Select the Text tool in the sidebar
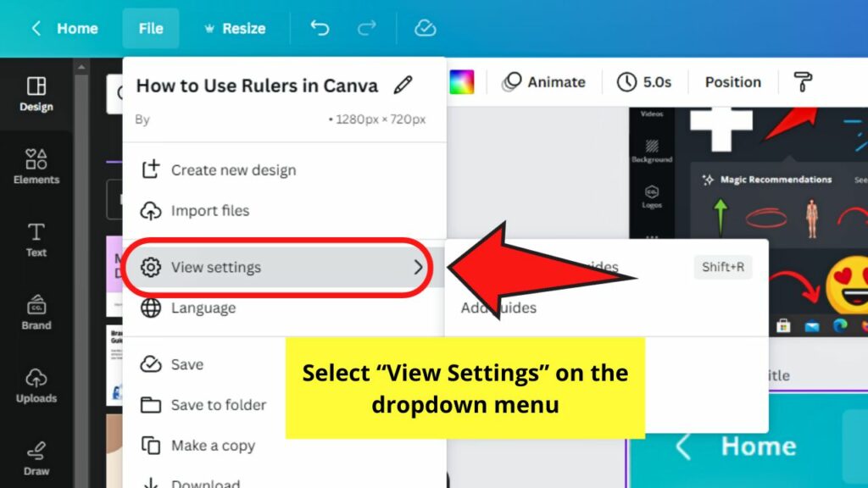Image resolution: width=868 pixels, height=488 pixels. 36,240
